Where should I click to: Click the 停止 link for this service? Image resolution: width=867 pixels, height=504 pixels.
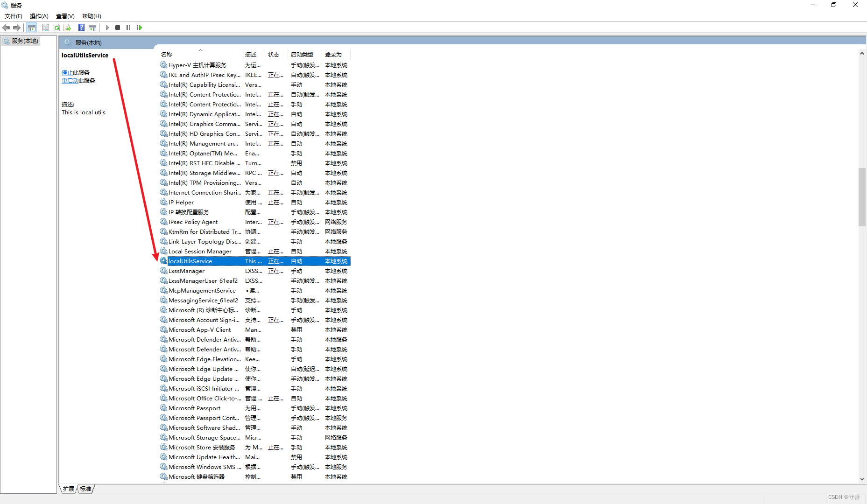pyautogui.click(x=67, y=73)
